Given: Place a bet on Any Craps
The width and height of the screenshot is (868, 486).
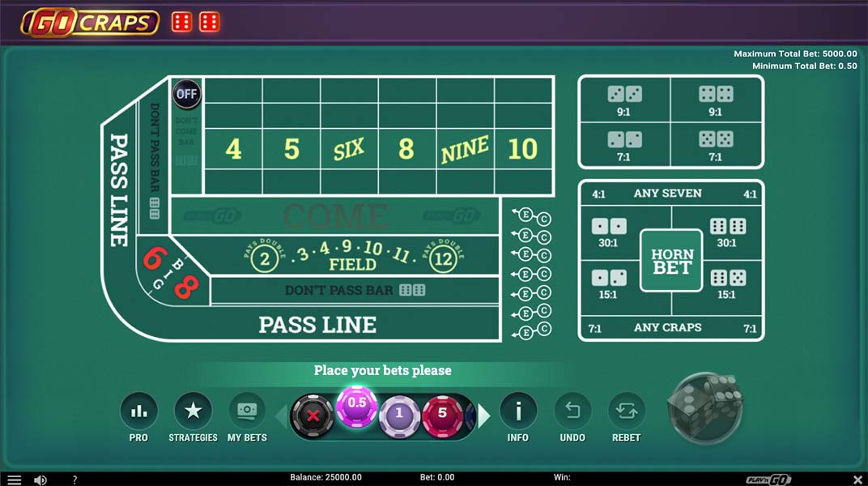Looking at the screenshot, I should point(668,328).
